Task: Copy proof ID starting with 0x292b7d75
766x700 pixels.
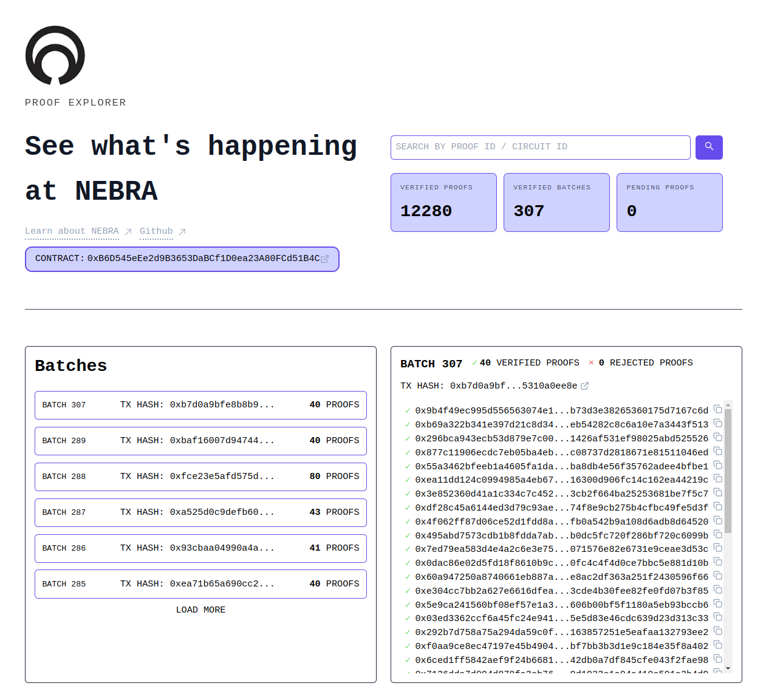Action: (717, 631)
